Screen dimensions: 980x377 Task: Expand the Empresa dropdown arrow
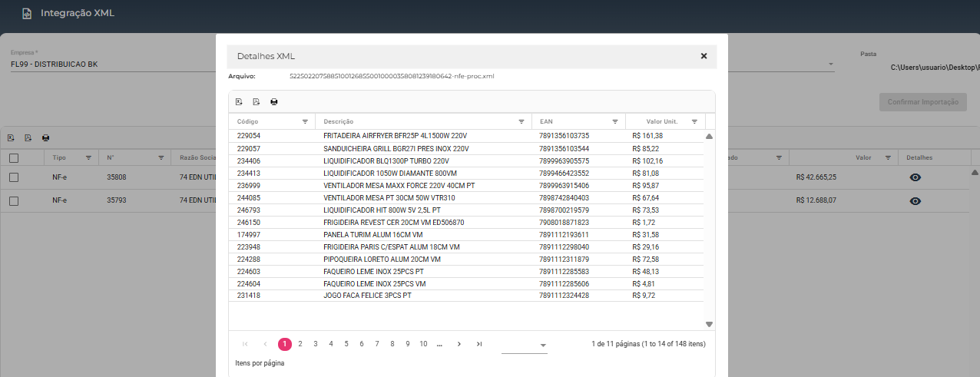coord(830,64)
